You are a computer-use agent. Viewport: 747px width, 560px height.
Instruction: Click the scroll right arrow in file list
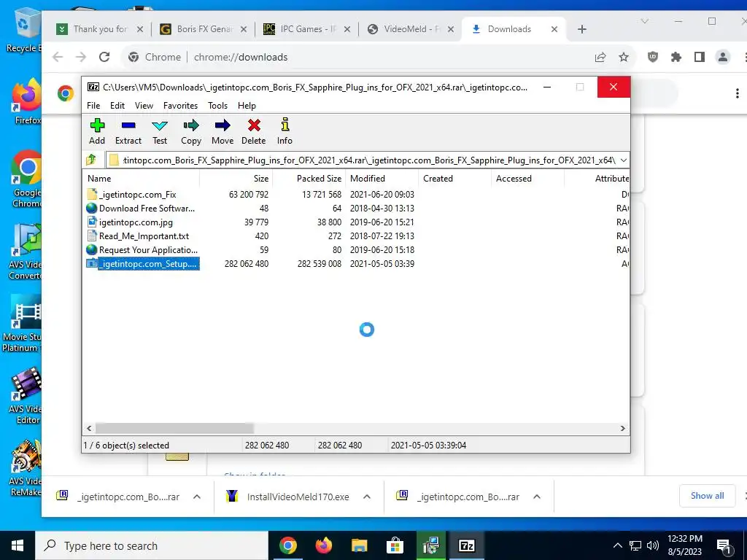622,428
